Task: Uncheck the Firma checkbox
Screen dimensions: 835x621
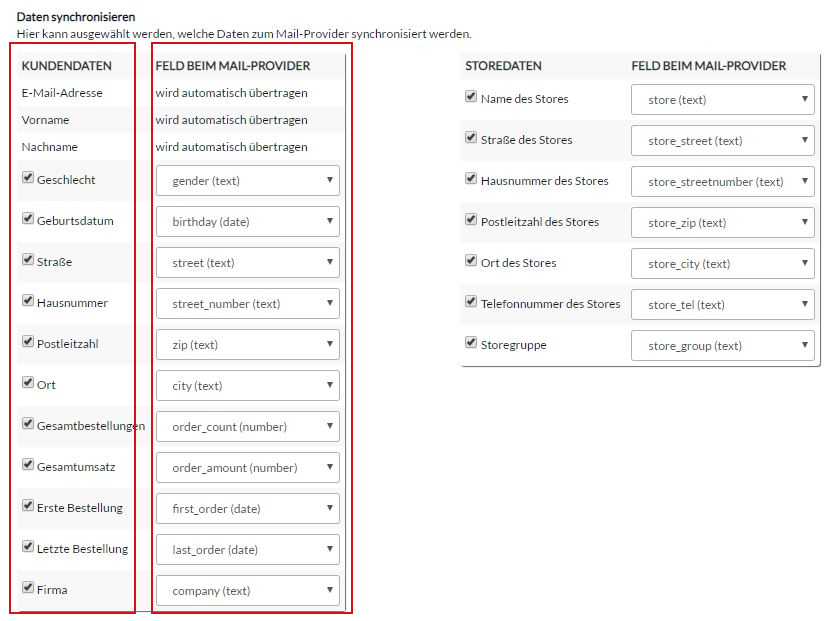Action: click(x=28, y=587)
